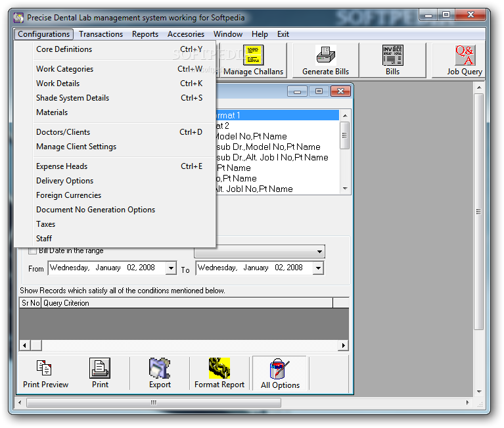The width and height of the screenshot is (504, 428).
Task: Click main window horizontal scrollbar thumb
Action: point(154,402)
